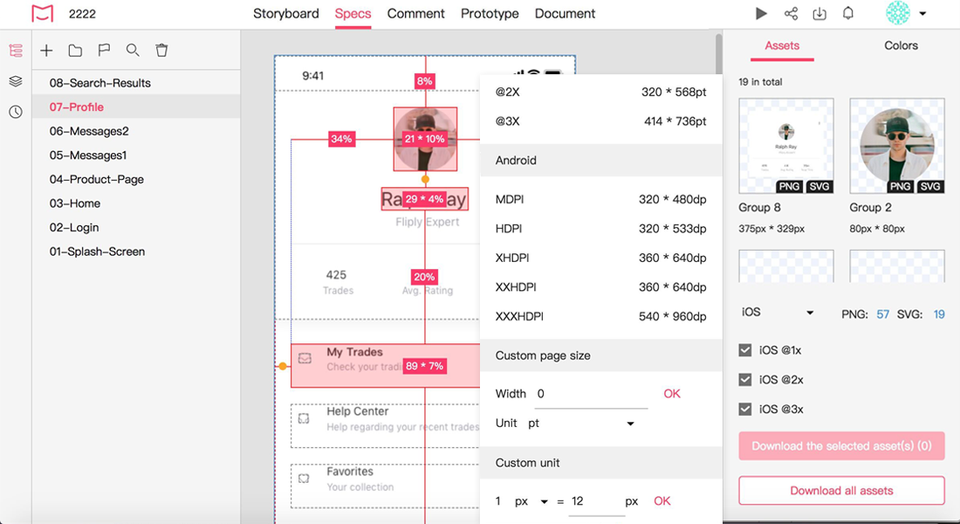The image size is (960, 524).
Task: Select PNG badge on Group 2
Action: coord(901,187)
